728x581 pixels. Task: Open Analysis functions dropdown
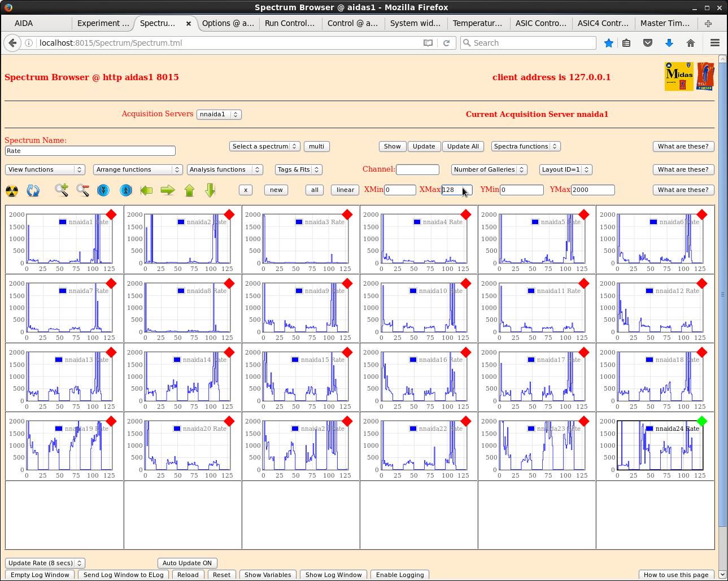click(225, 169)
